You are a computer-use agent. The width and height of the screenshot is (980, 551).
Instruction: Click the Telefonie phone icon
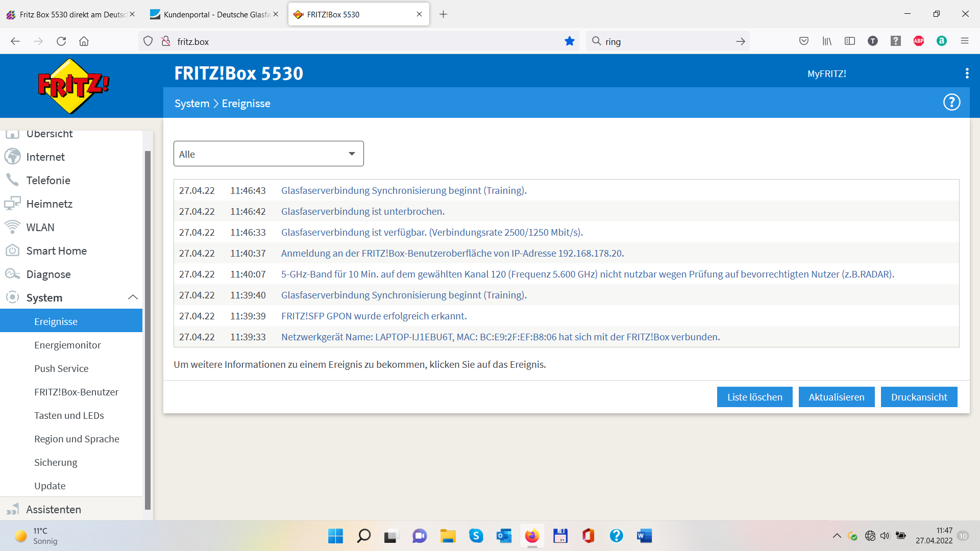tap(12, 180)
